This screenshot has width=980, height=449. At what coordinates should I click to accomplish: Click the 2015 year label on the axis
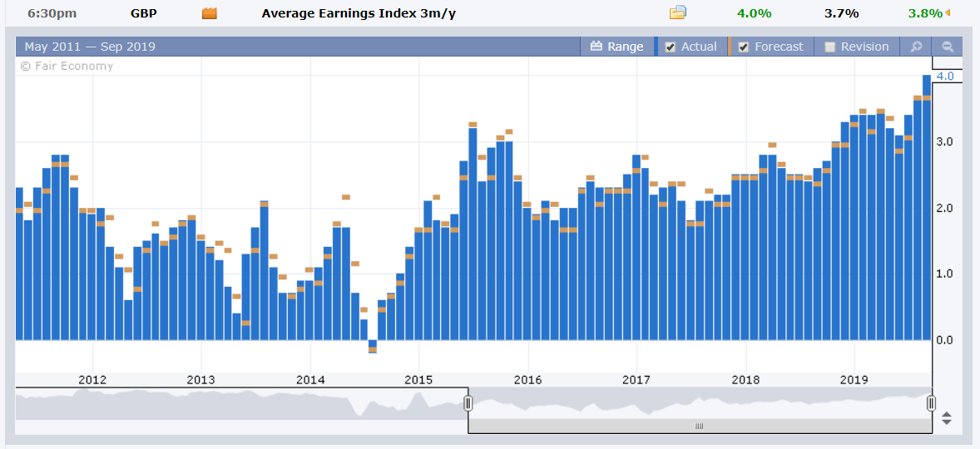tap(418, 380)
